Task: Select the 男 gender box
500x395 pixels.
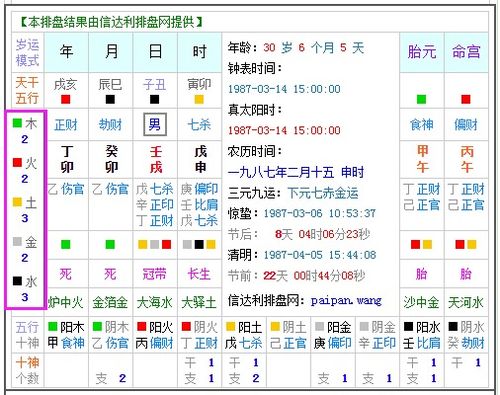Action: (x=155, y=124)
